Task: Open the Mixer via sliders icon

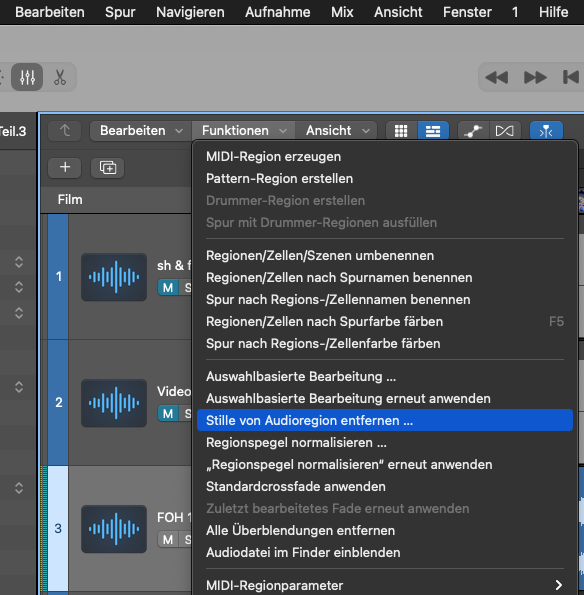Action: (27, 77)
